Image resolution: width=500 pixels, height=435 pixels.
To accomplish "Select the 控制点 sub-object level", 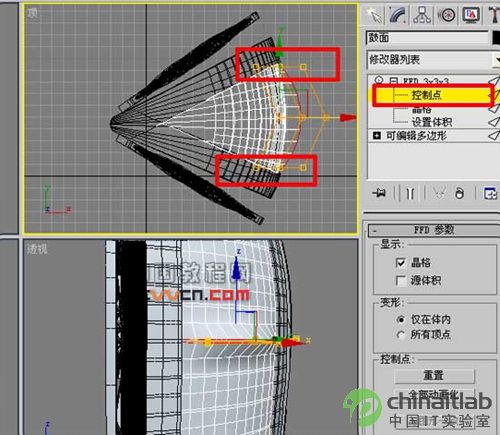I will pos(426,95).
